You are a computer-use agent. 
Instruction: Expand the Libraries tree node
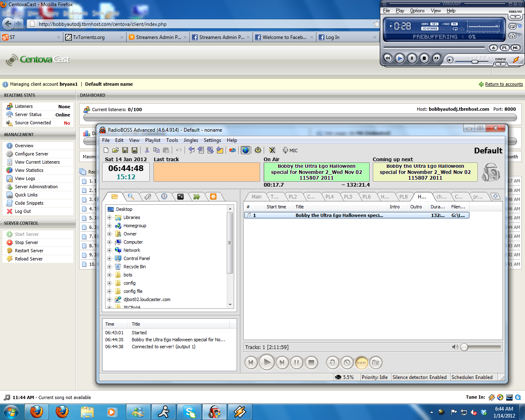coord(110,217)
